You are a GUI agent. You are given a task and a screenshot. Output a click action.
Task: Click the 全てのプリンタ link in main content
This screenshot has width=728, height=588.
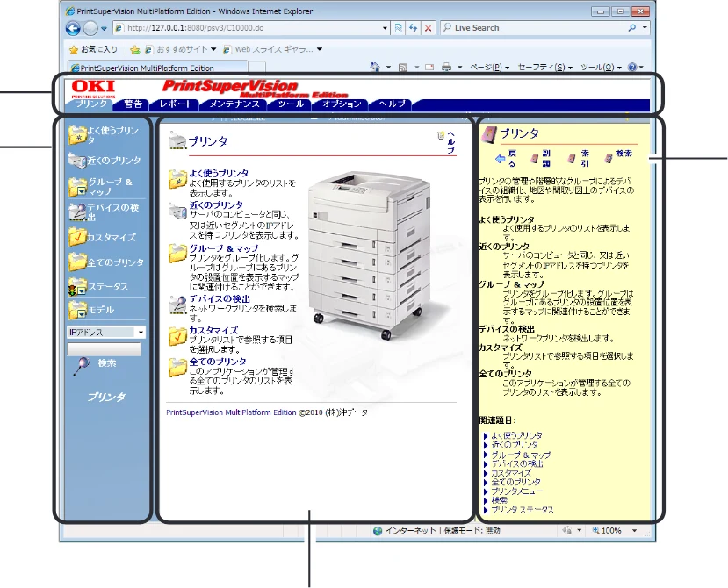(218, 362)
